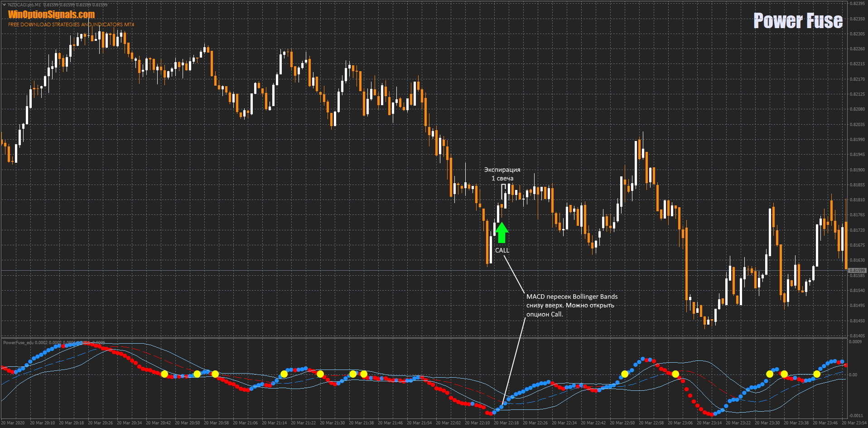Open the WinOptionSignals.com watermark link
The height and width of the screenshot is (428, 868).
point(51,15)
